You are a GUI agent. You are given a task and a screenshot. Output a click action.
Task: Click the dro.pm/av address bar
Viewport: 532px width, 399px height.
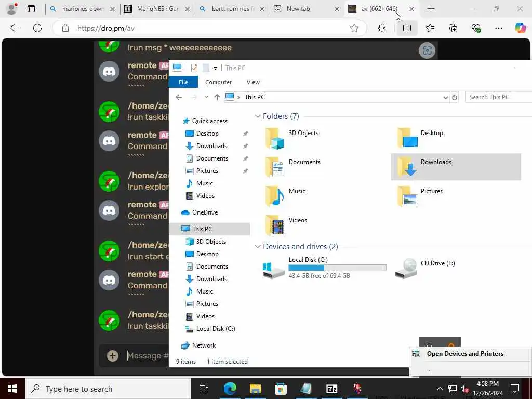pyautogui.click(x=210, y=28)
